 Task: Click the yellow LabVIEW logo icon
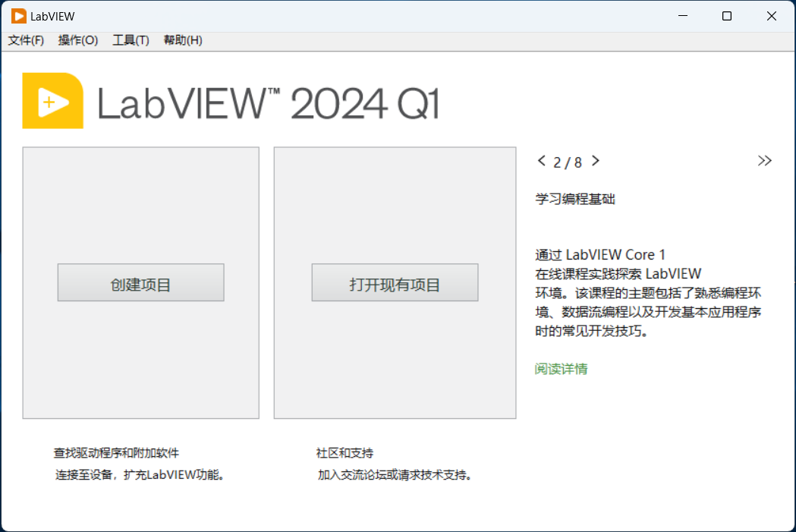click(x=52, y=100)
